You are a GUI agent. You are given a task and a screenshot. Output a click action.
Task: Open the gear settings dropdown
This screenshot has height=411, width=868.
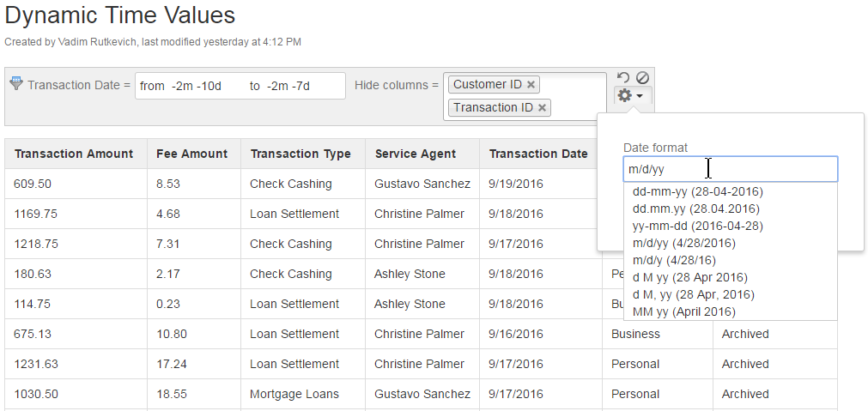(x=631, y=96)
